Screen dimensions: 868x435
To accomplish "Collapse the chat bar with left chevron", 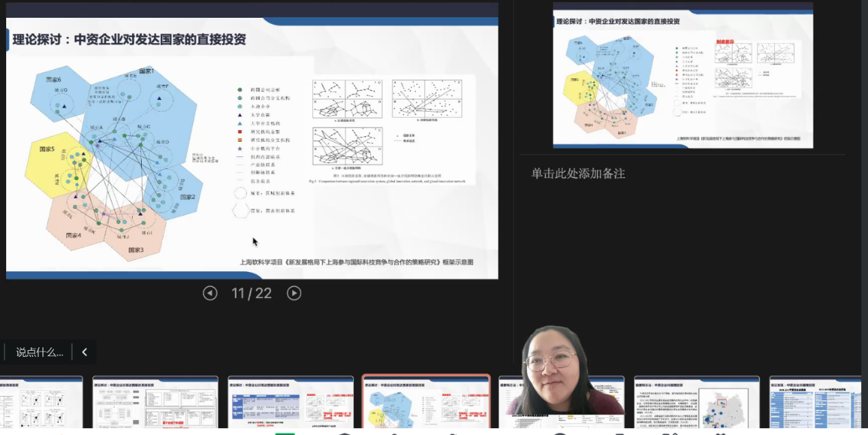I will [x=85, y=352].
